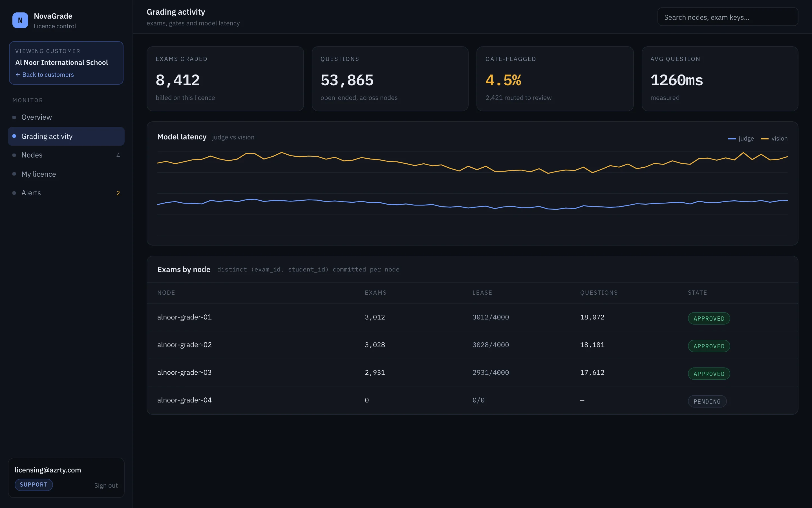This screenshot has height=508, width=812.
Task: Select the alnoor-grader-04 row name
Action: click(185, 400)
